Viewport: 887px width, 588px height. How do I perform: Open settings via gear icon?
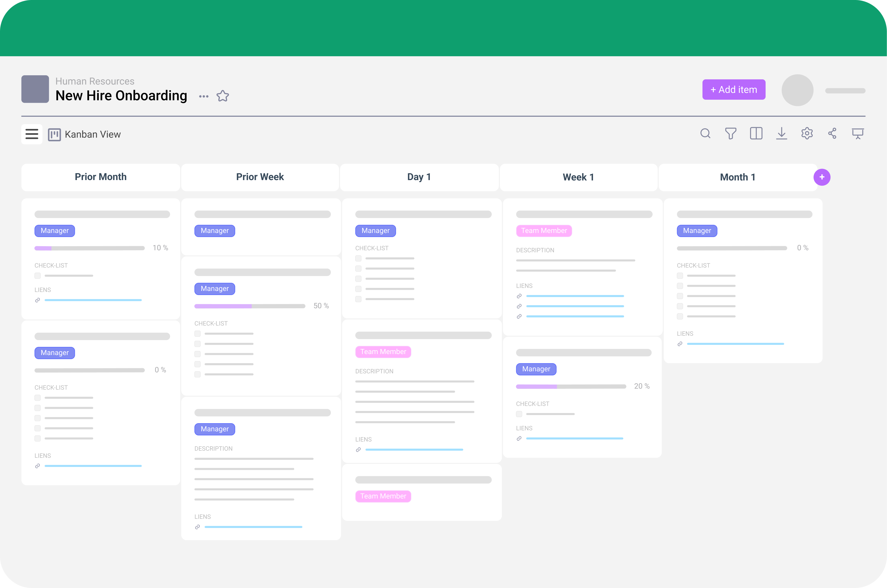[807, 134]
